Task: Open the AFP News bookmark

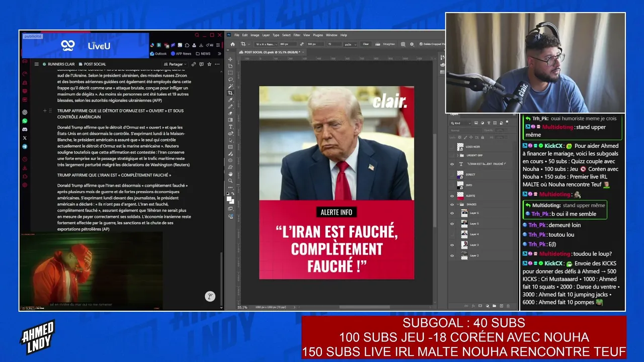Action: 181,54
